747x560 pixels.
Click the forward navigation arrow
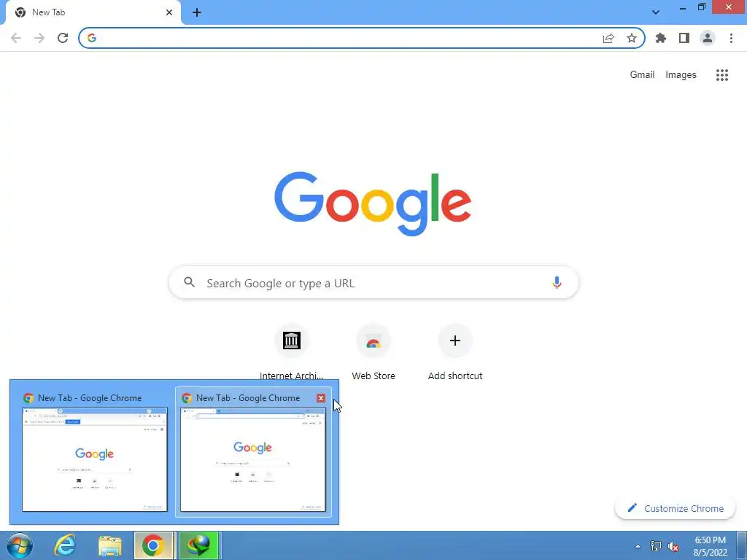tap(39, 38)
